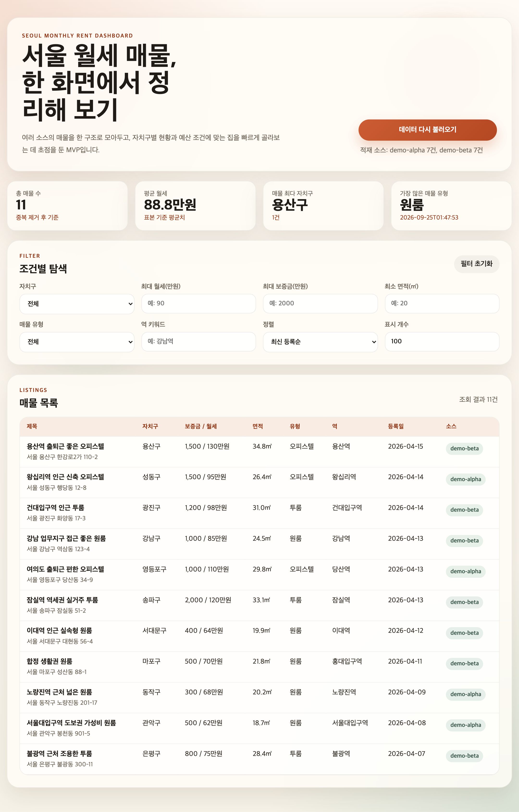This screenshot has height=812, width=519.
Task: Click the price 1,500 / 130만원
Action: 207,447
